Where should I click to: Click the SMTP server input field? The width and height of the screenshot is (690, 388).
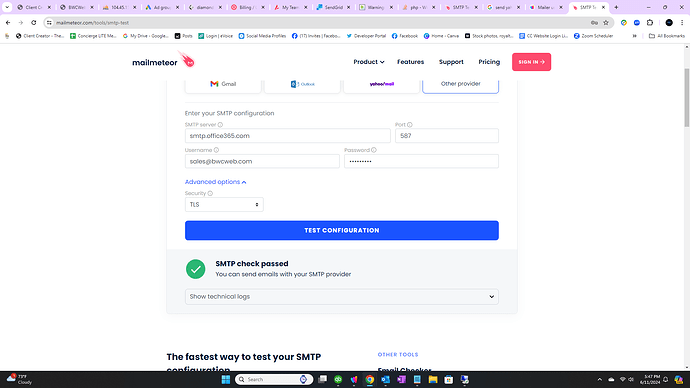[287, 136]
